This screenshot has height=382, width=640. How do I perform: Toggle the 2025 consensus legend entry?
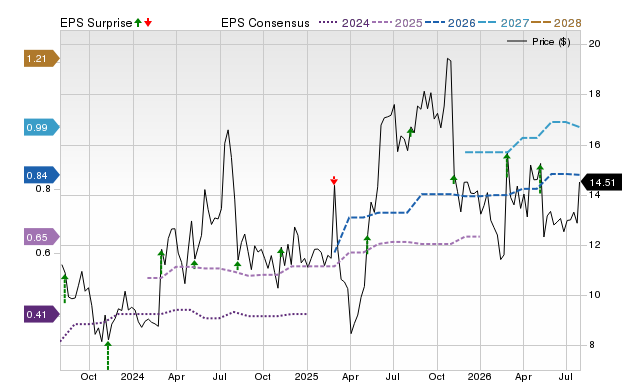(x=397, y=23)
